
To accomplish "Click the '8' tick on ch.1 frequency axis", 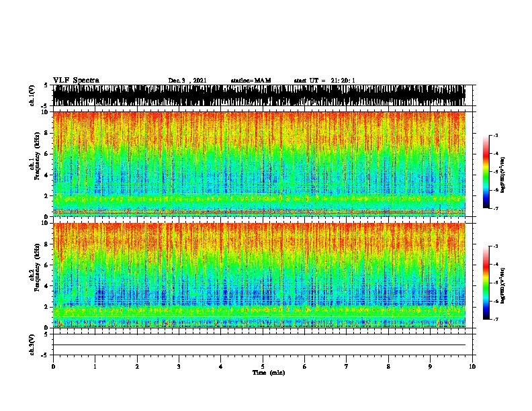I will (48, 133).
